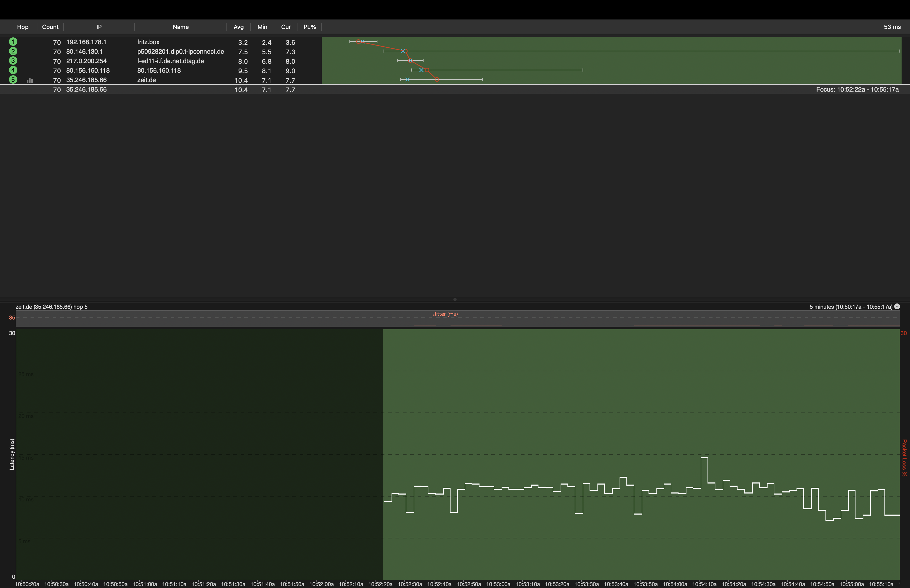
Task: Open the 5 minutes time range dropdown
Action: coord(897,307)
